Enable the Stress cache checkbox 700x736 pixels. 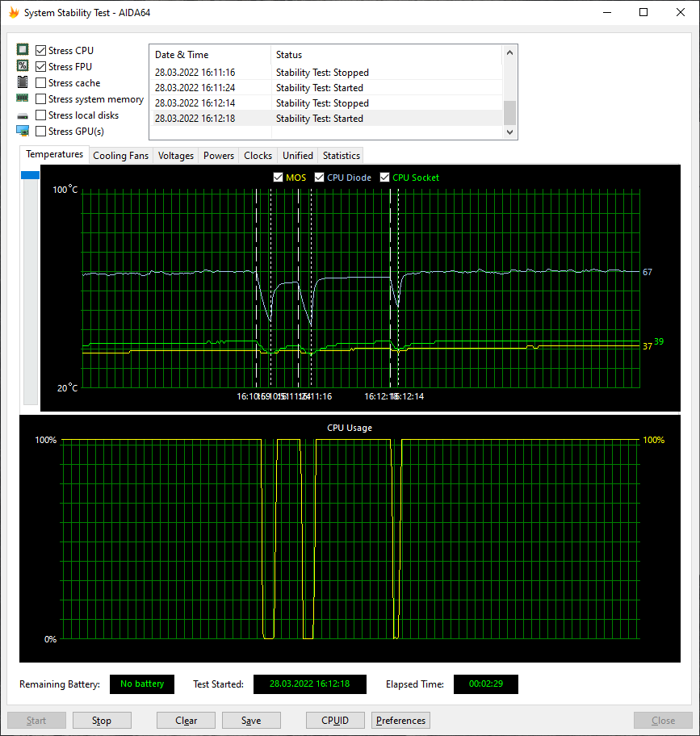[41, 82]
